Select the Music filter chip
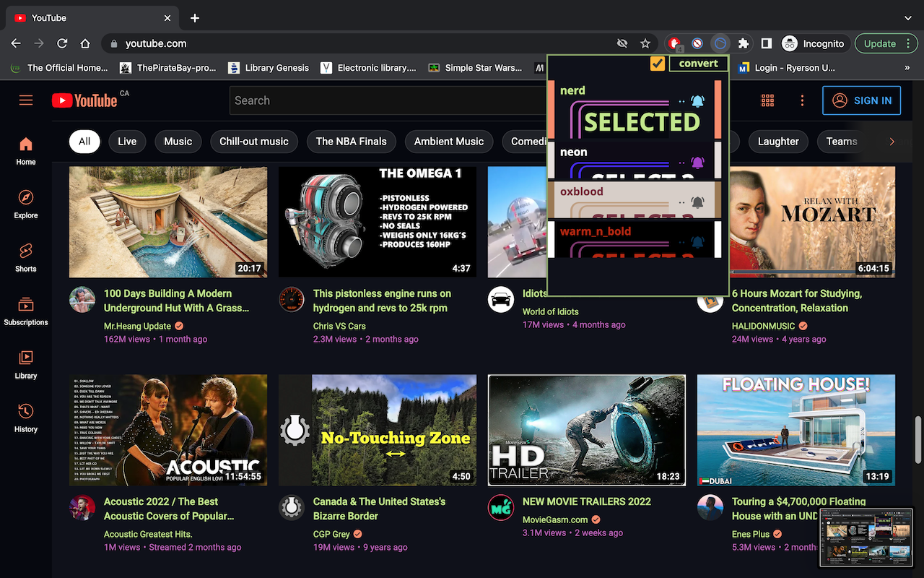Viewport: 924px width, 578px height. pos(178,142)
